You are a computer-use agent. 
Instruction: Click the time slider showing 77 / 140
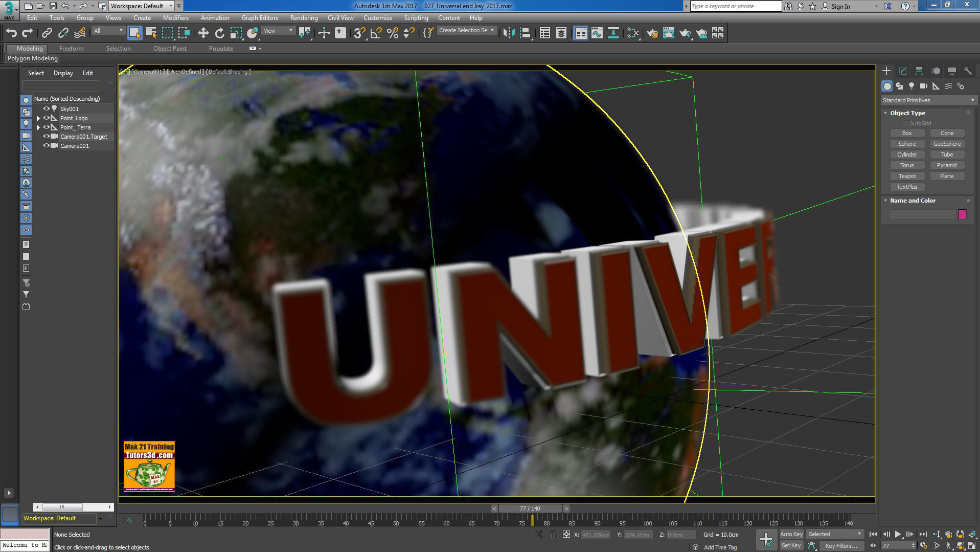(x=530, y=509)
